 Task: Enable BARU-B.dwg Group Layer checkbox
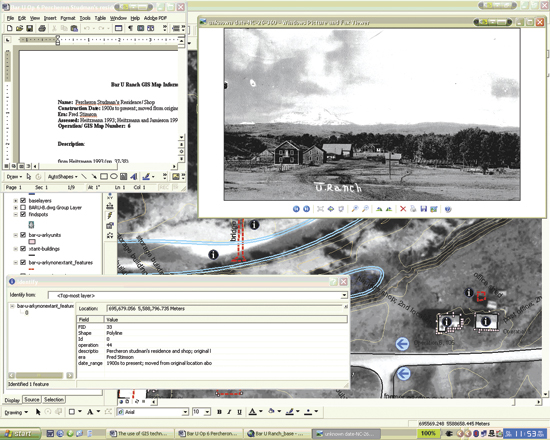(x=23, y=207)
